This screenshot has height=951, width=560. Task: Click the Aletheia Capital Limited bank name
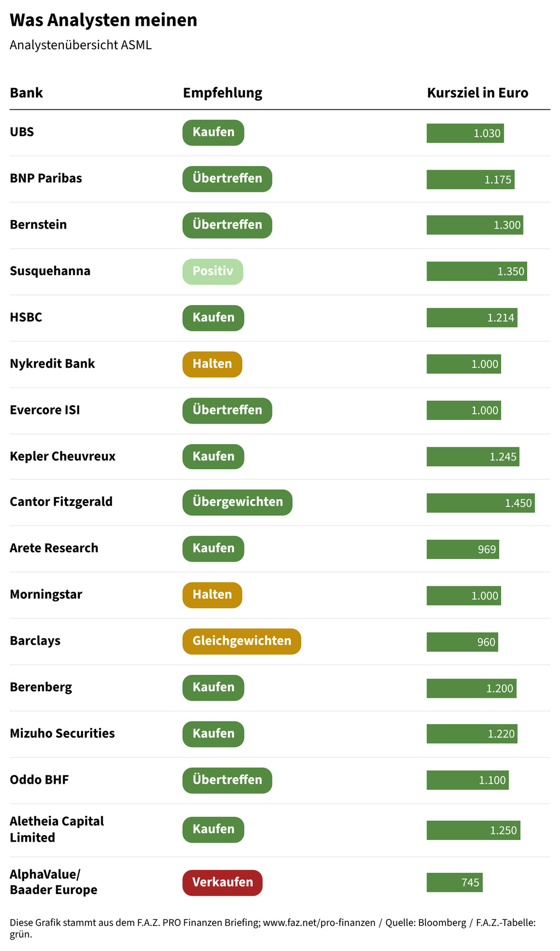click(x=57, y=830)
